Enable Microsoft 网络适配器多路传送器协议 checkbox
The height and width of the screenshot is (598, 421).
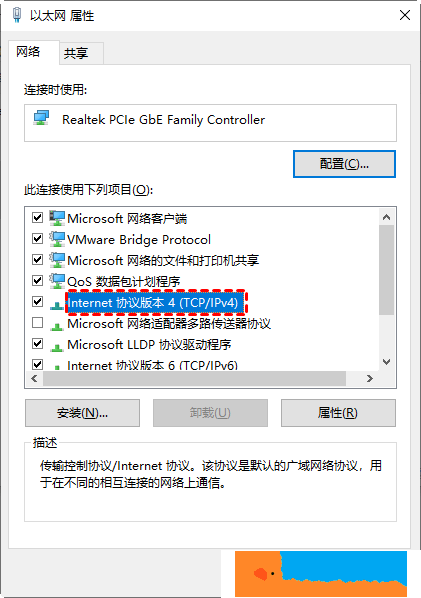pyautogui.click(x=37, y=323)
